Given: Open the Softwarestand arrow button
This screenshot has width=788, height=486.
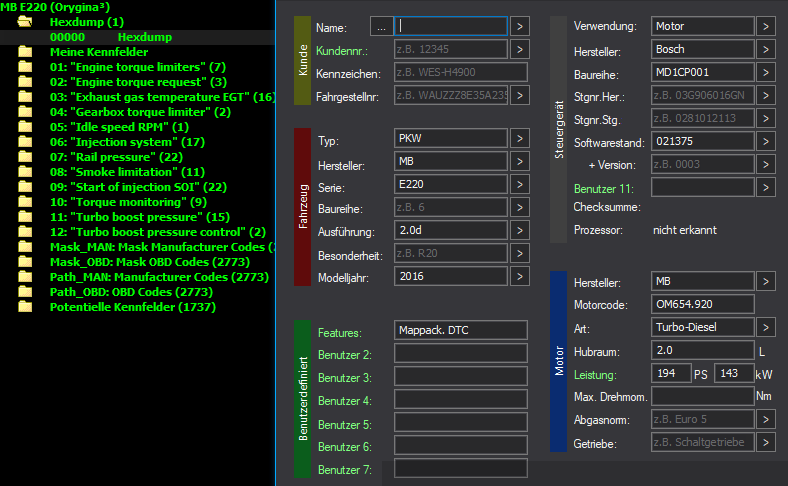Looking at the screenshot, I should click(x=765, y=141).
